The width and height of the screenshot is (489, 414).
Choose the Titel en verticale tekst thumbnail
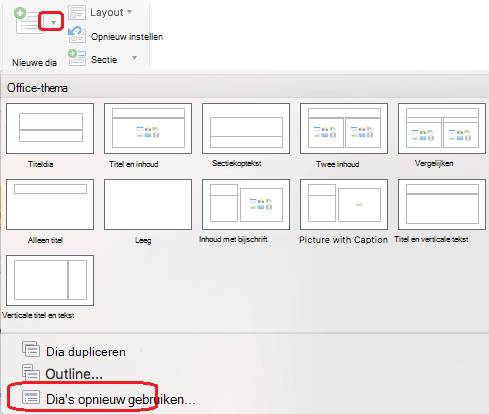click(442, 204)
